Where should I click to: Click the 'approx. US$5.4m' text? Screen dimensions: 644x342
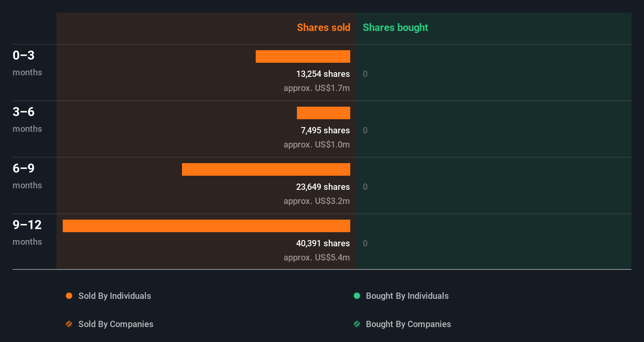point(317,257)
